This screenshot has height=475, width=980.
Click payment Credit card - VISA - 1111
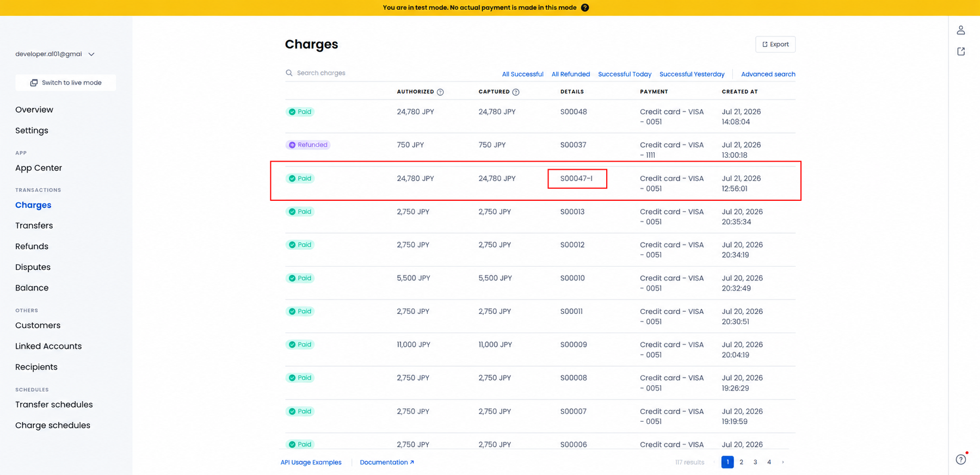tap(672, 150)
